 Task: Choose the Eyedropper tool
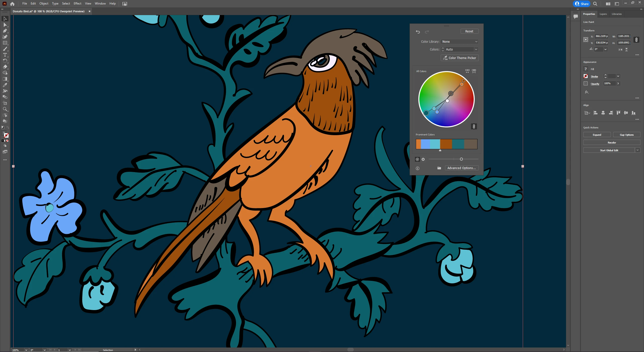[5, 85]
